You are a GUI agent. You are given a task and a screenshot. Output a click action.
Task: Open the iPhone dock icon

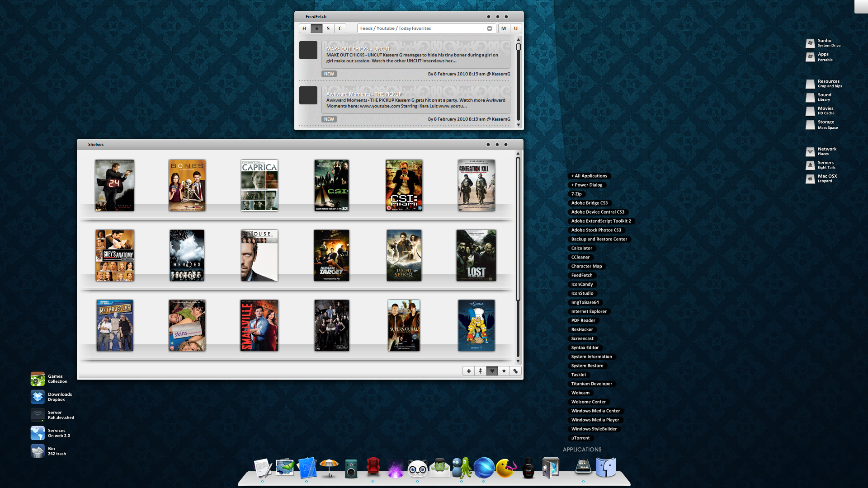point(583,467)
